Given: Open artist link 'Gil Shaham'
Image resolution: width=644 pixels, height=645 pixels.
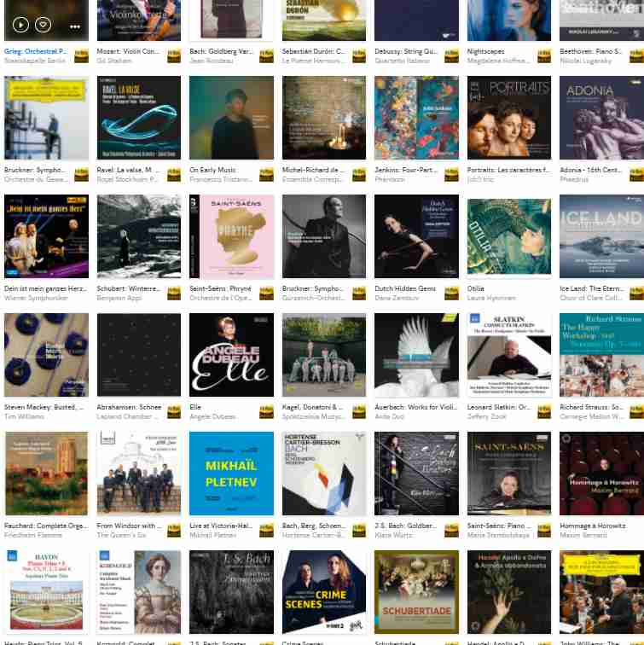Looking at the screenshot, I should (114, 61).
